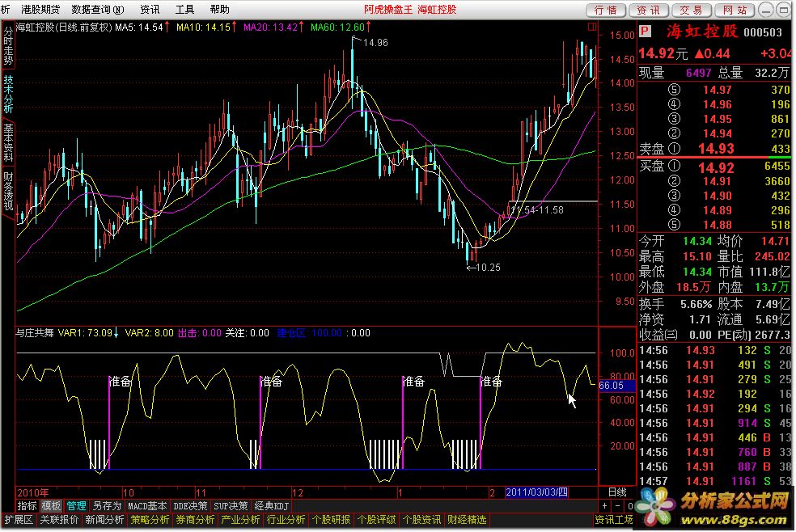Click the 交易 button at top right
Image resolution: width=796 pixels, height=532 pixels.
coord(692,10)
